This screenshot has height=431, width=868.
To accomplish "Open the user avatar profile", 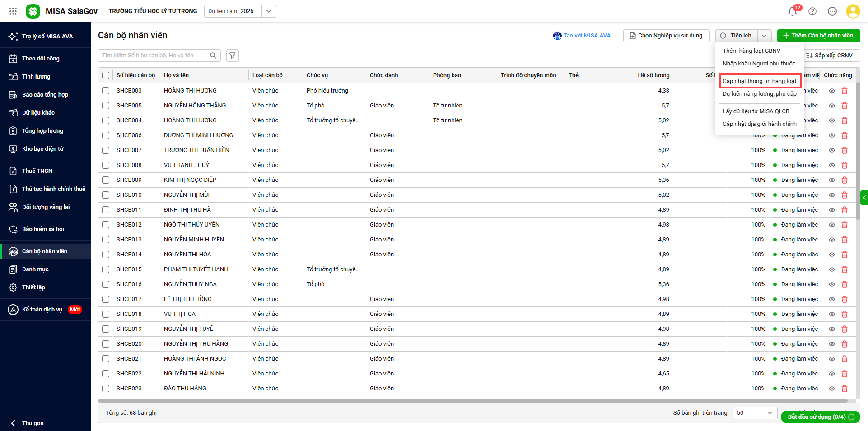I will point(853,11).
